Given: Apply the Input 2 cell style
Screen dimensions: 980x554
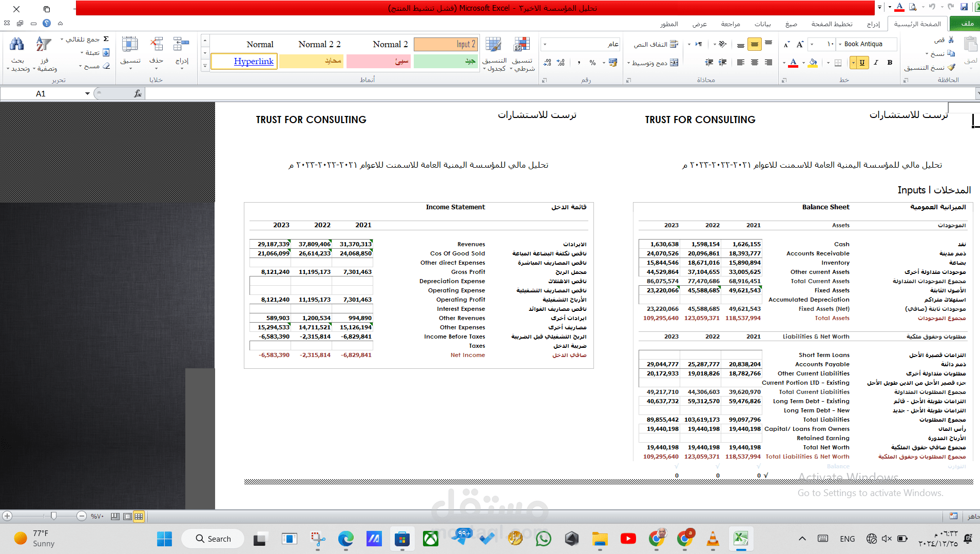Looking at the screenshot, I should click(446, 44).
